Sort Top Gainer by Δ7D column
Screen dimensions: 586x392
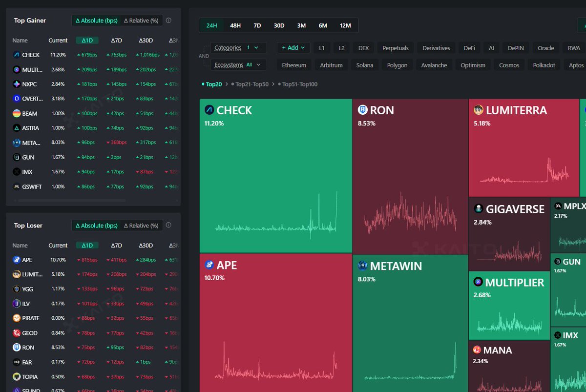(x=116, y=41)
